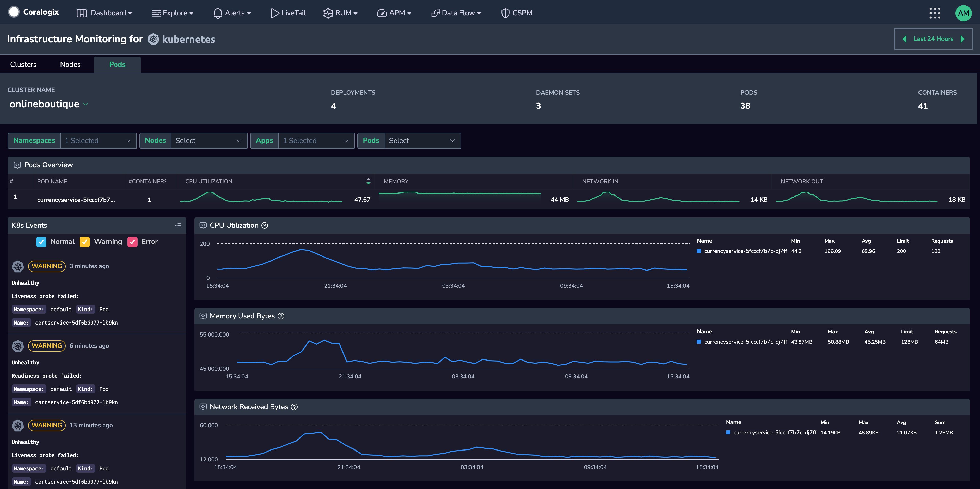Viewport: 980px width, 489px height.
Task: Click the Network Received Bytes panel icon
Action: pyautogui.click(x=203, y=407)
